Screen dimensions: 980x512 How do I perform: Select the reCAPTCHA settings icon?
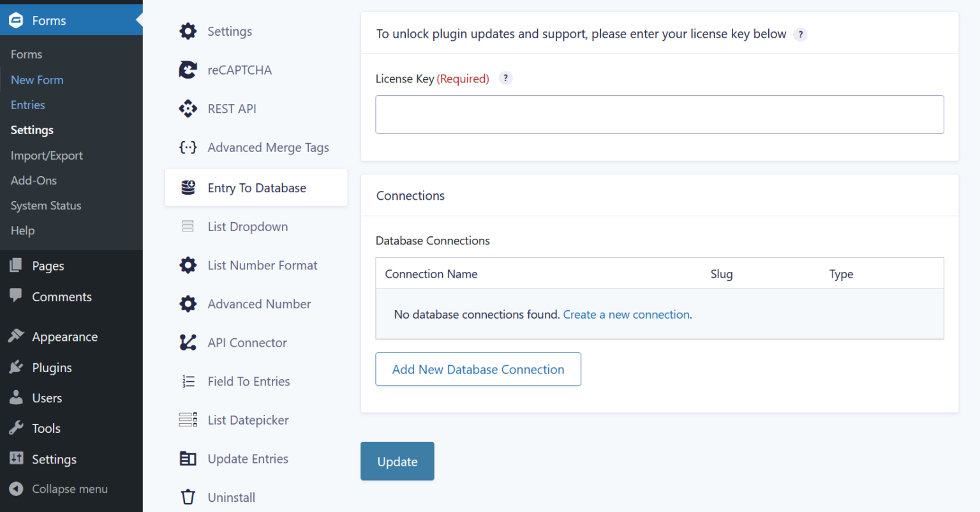(188, 70)
